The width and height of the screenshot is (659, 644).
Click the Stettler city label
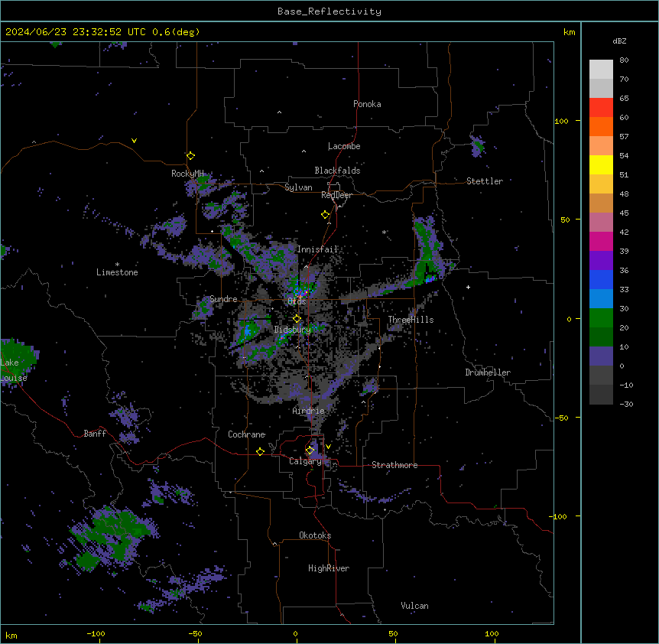point(485,181)
